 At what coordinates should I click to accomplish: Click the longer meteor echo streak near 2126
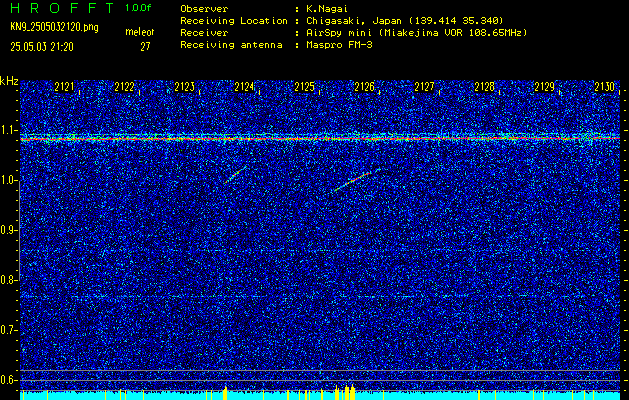coord(356,180)
